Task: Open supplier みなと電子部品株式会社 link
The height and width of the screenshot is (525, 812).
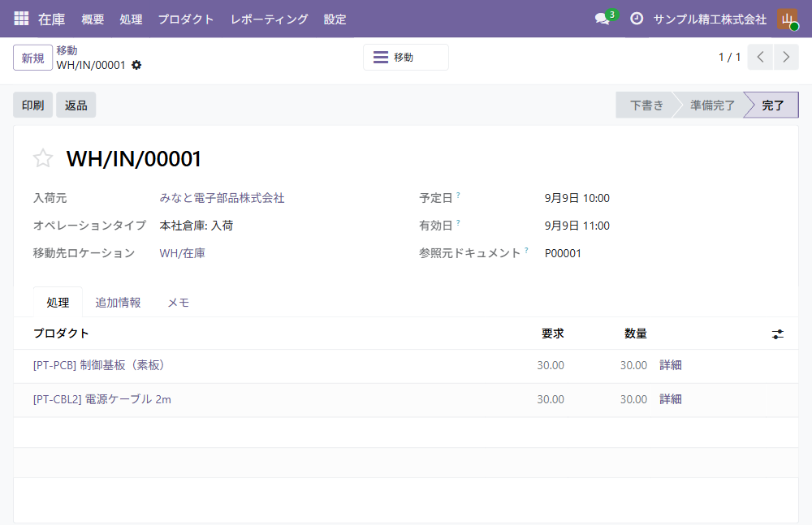Action: (222, 198)
